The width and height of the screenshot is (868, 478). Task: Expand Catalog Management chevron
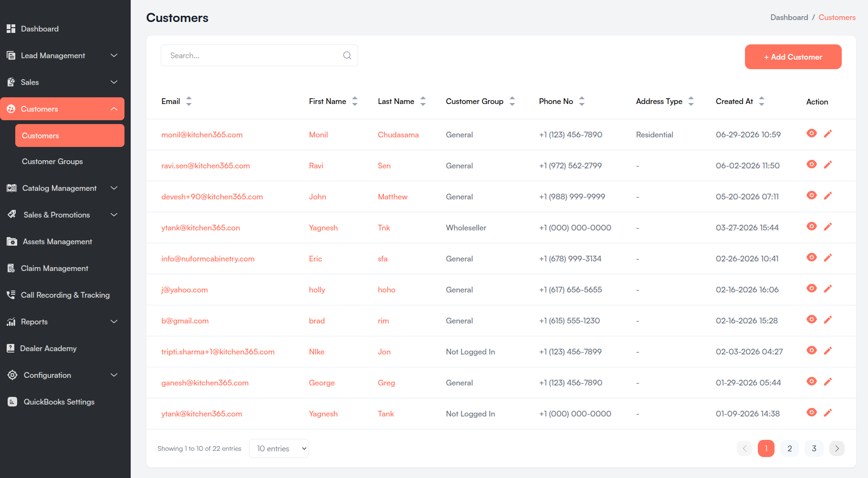pyautogui.click(x=114, y=188)
